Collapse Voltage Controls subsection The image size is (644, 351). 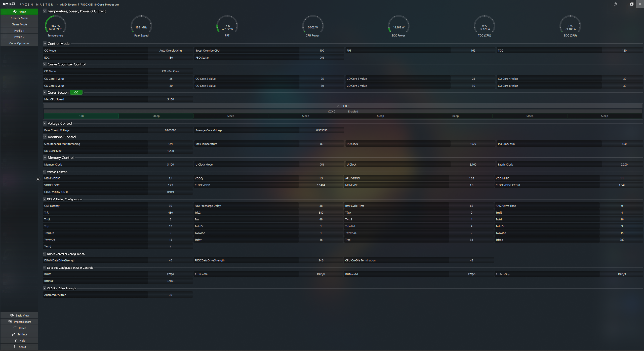pos(45,172)
